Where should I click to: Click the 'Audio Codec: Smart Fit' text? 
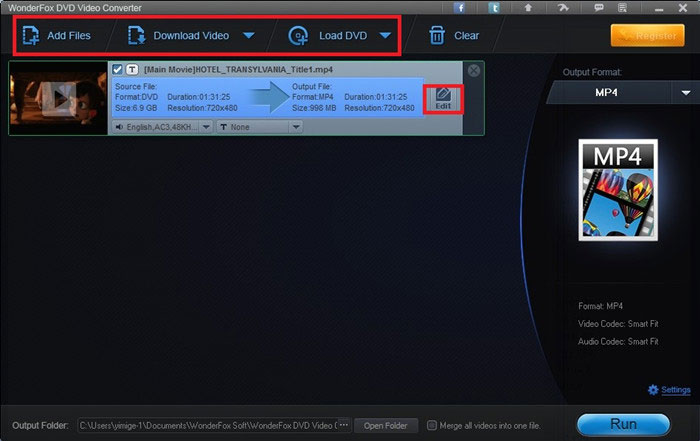tap(618, 341)
